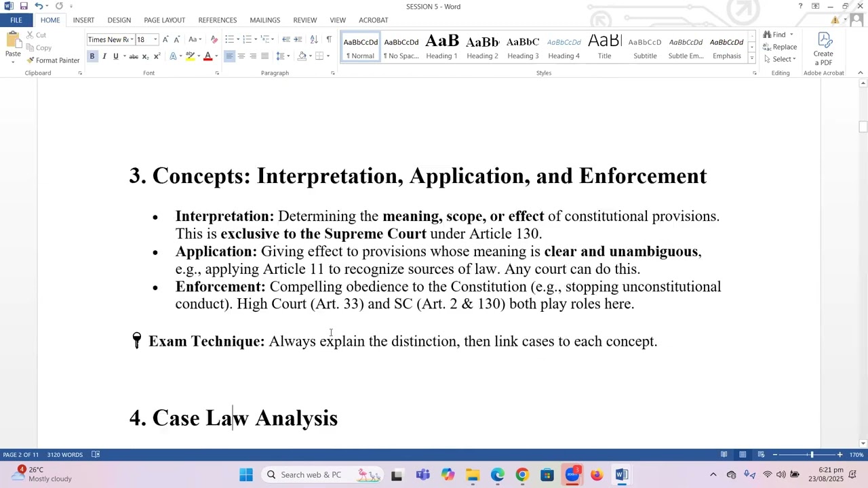Open Word Help question mark
The width and height of the screenshot is (868, 488).
(800, 6)
